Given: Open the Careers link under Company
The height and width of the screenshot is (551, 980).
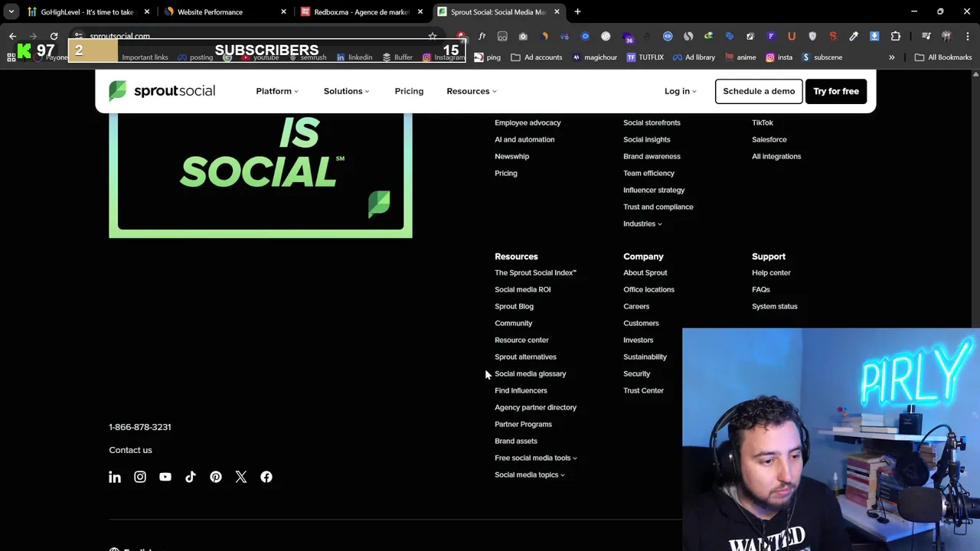Looking at the screenshot, I should coord(636,306).
